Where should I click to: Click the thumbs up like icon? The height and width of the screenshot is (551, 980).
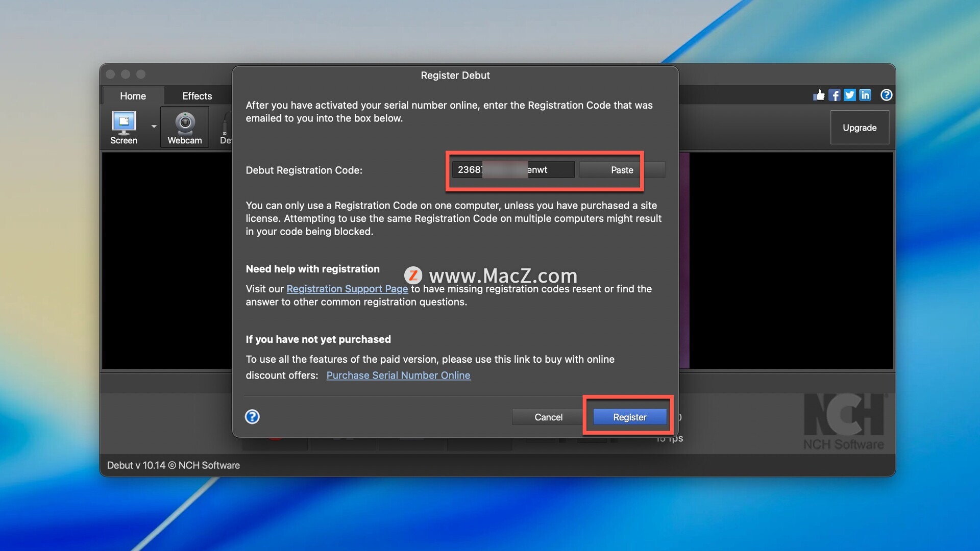click(x=819, y=95)
